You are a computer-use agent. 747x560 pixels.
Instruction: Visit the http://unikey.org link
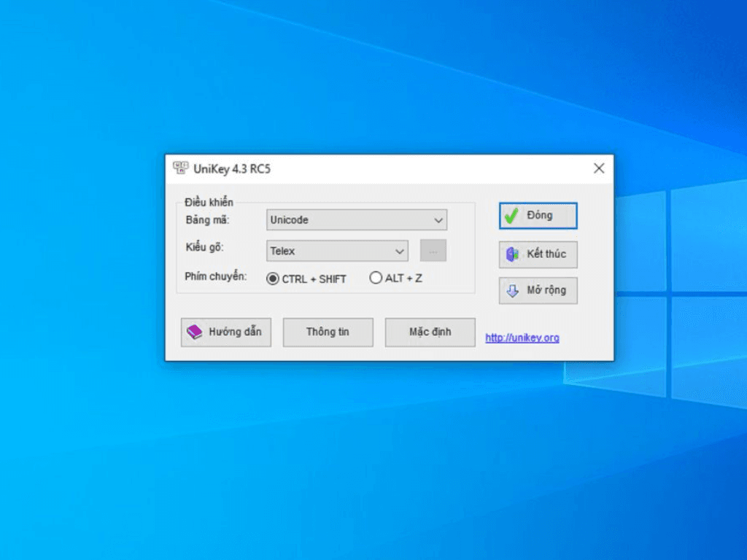(522, 338)
